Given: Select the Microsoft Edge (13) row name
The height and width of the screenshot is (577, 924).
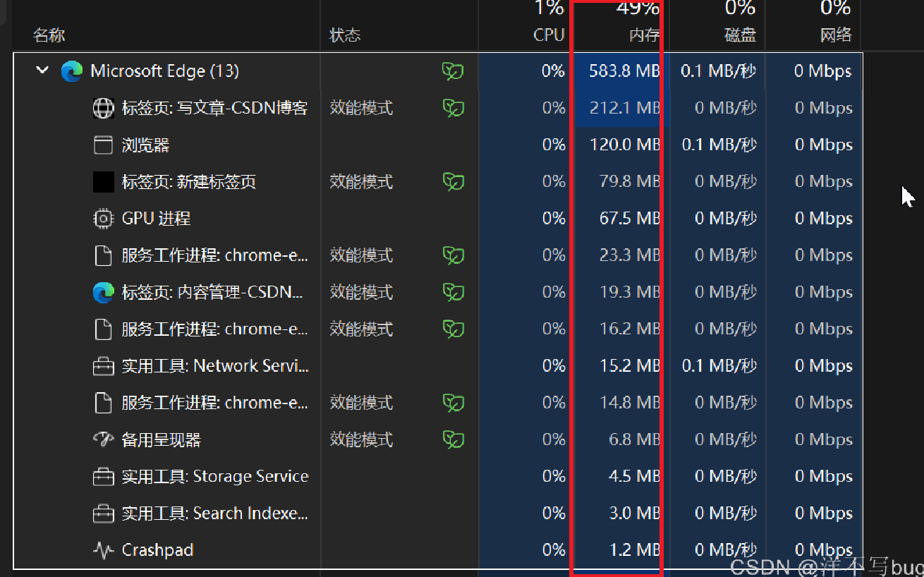Looking at the screenshot, I should click(164, 71).
